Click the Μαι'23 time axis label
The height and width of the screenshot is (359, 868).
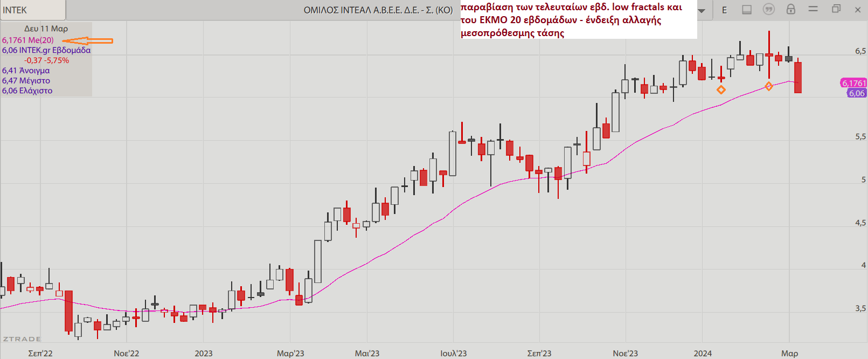click(x=367, y=353)
